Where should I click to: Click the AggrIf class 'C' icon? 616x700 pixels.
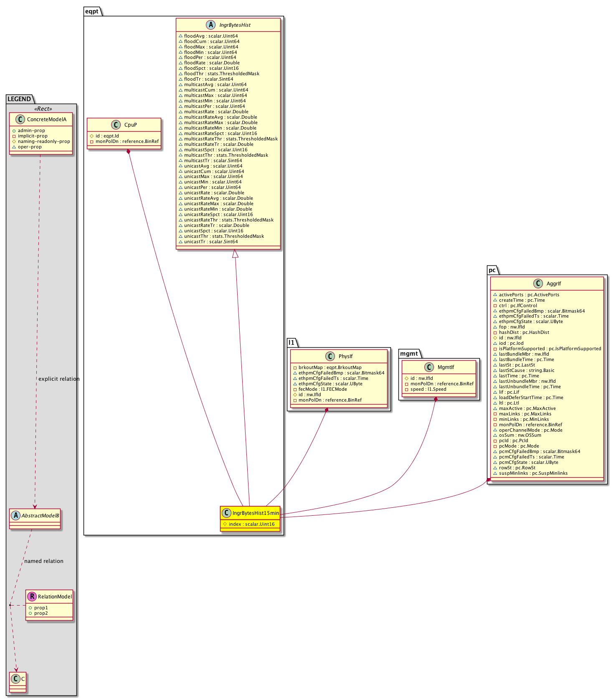[538, 284]
